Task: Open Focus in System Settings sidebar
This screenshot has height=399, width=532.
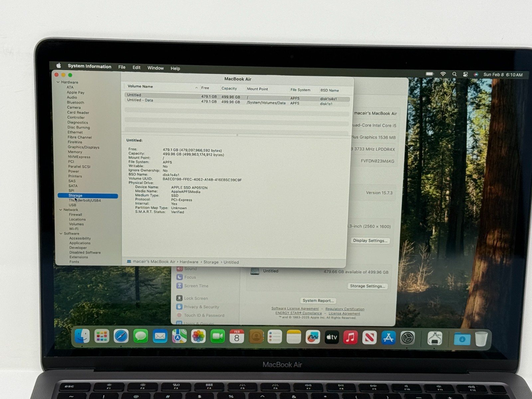Action: (x=190, y=277)
